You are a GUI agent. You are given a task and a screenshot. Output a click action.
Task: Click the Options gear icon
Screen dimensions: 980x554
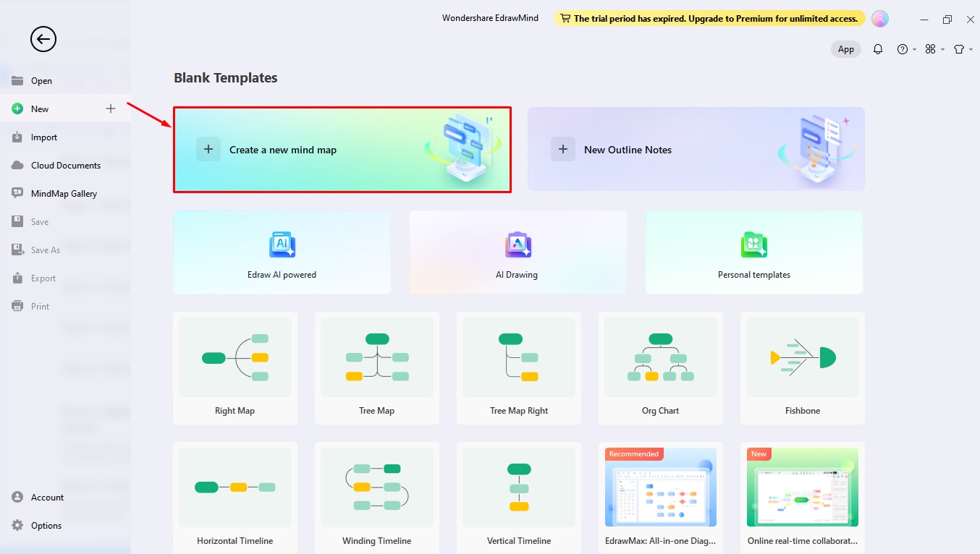[17, 525]
